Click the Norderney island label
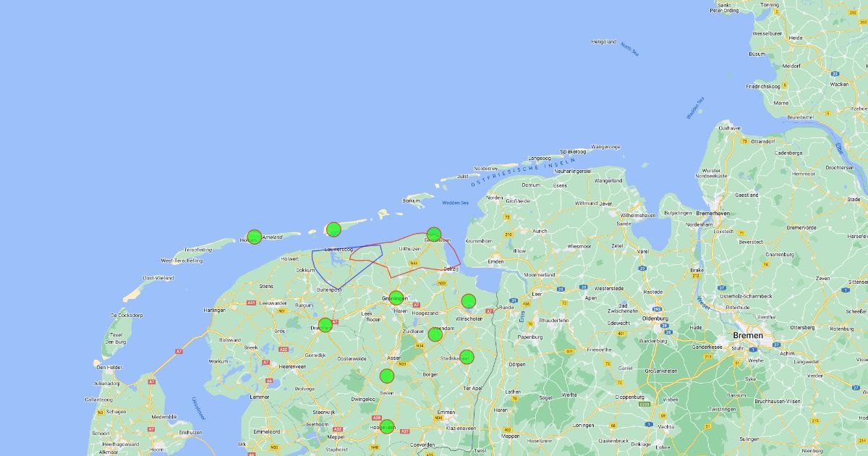Screen dimensions: 868x456 click(486, 168)
